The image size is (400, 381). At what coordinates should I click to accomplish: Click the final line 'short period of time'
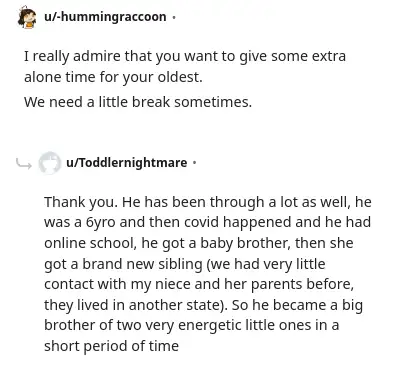111,346
